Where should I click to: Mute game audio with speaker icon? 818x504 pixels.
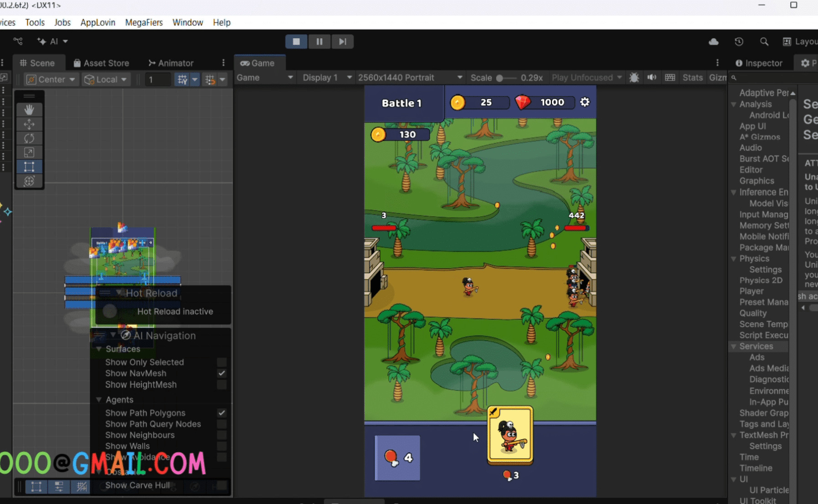tap(652, 77)
